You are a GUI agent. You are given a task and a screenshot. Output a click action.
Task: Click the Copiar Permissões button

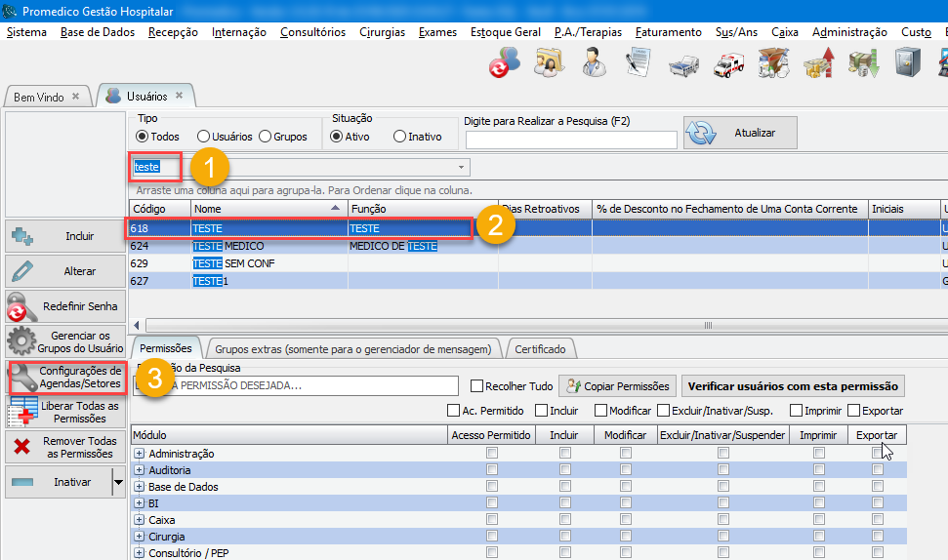[618, 386]
